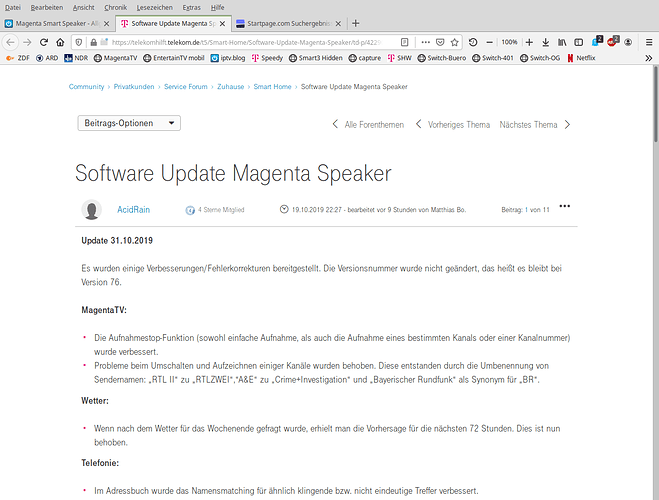Go to Smart Home breadcrumb
The image size is (659, 500).
[x=272, y=87]
